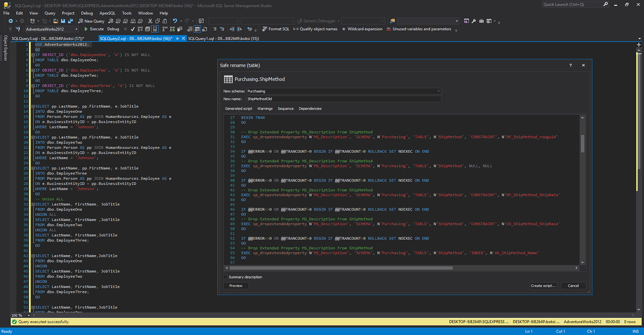Switch to the SQLQuery1.sql editor tab
The height and width of the screenshot is (335, 644).
pyautogui.click(x=223, y=39)
